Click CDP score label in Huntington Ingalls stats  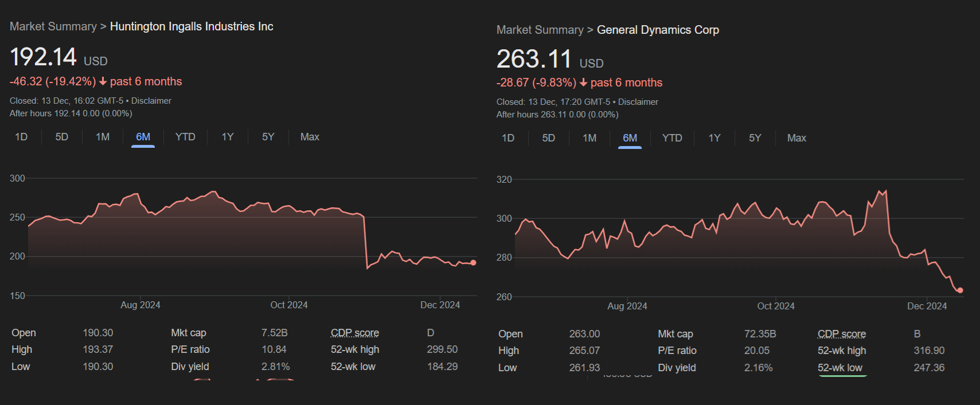355,333
